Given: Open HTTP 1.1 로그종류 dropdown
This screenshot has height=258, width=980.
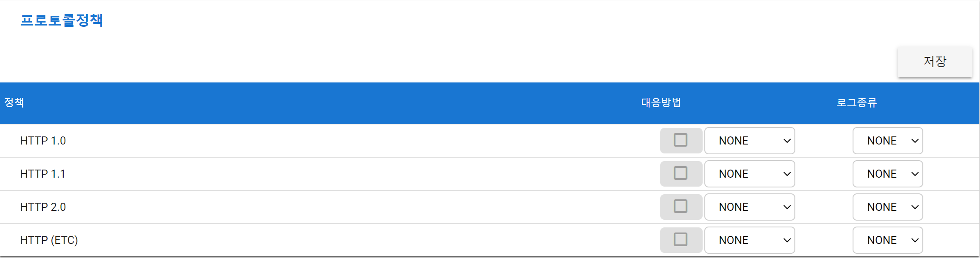Looking at the screenshot, I should click(888, 174).
